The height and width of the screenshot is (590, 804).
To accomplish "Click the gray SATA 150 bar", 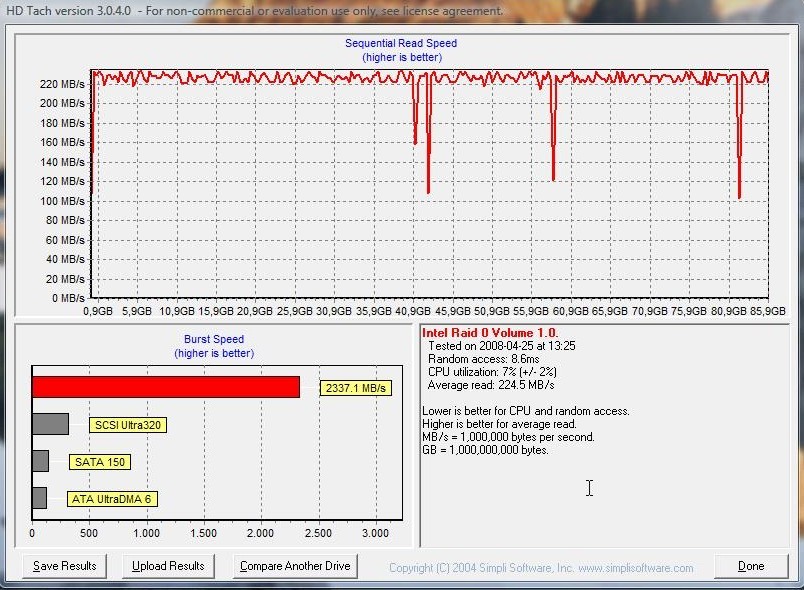I will click(x=41, y=461).
